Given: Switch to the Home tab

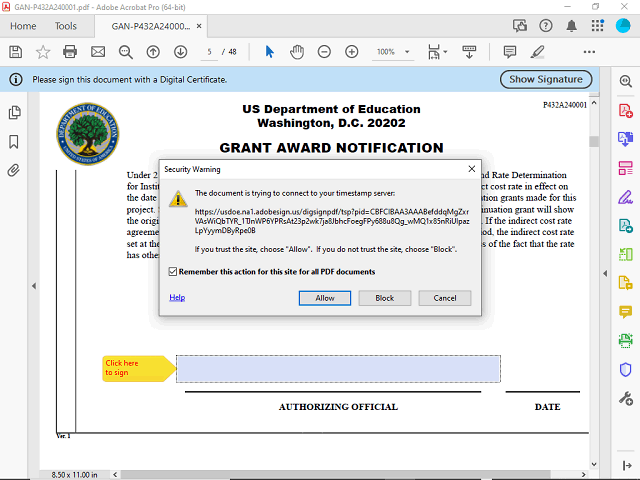Looking at the screenshot, I should coord(23,26).
